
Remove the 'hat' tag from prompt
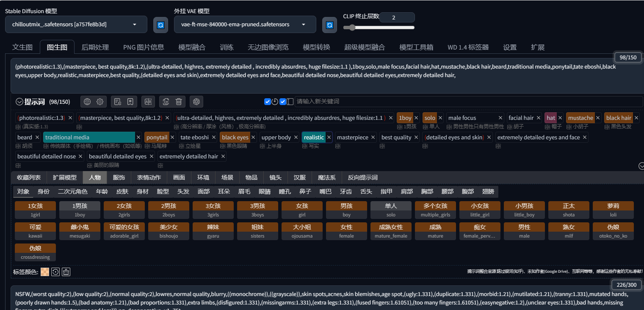(x=560, y=118)
